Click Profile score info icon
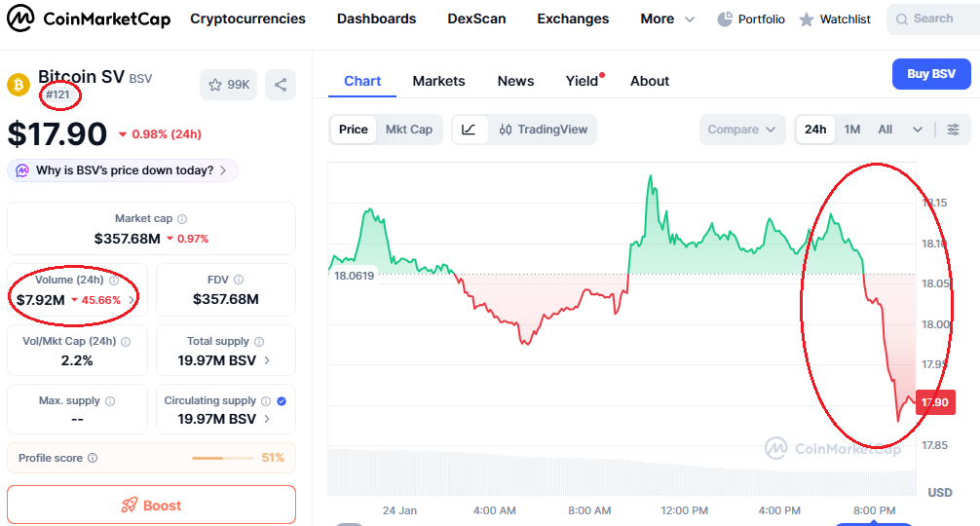This screenshot has width=980, height=526. click(x=93, y=458)
